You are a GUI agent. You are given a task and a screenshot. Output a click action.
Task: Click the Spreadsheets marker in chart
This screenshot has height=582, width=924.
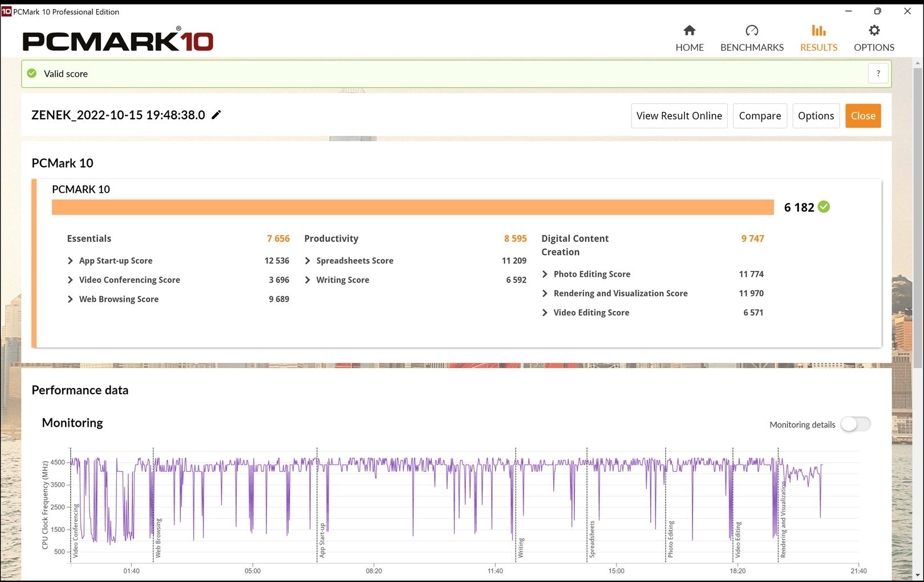tap(592, 539)
